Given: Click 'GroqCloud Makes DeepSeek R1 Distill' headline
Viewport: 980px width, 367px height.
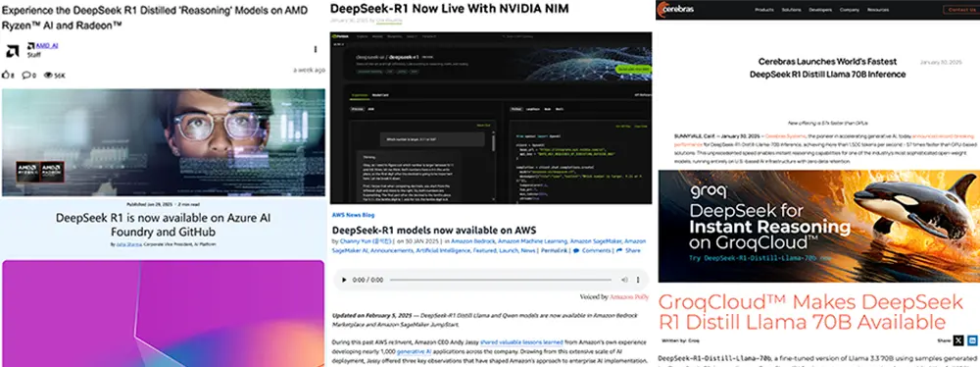Looking at the screenshot, I should (811, 312).
